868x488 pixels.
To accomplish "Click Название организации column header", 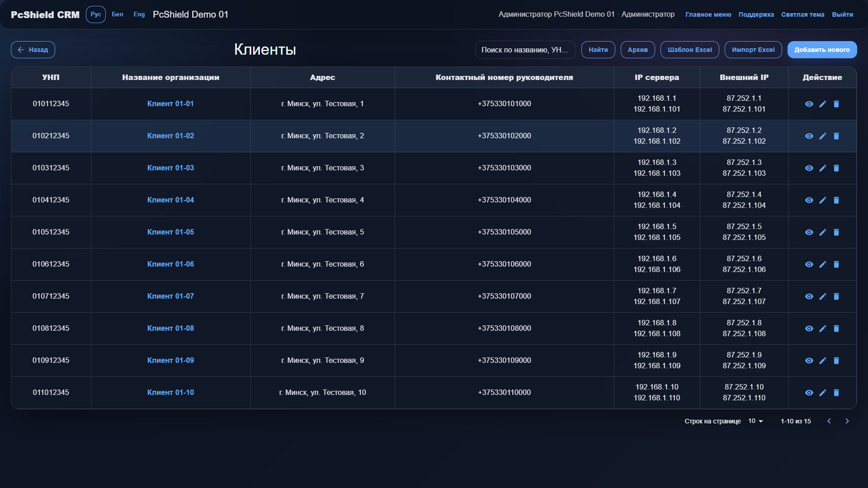I will tap(171, 77).
